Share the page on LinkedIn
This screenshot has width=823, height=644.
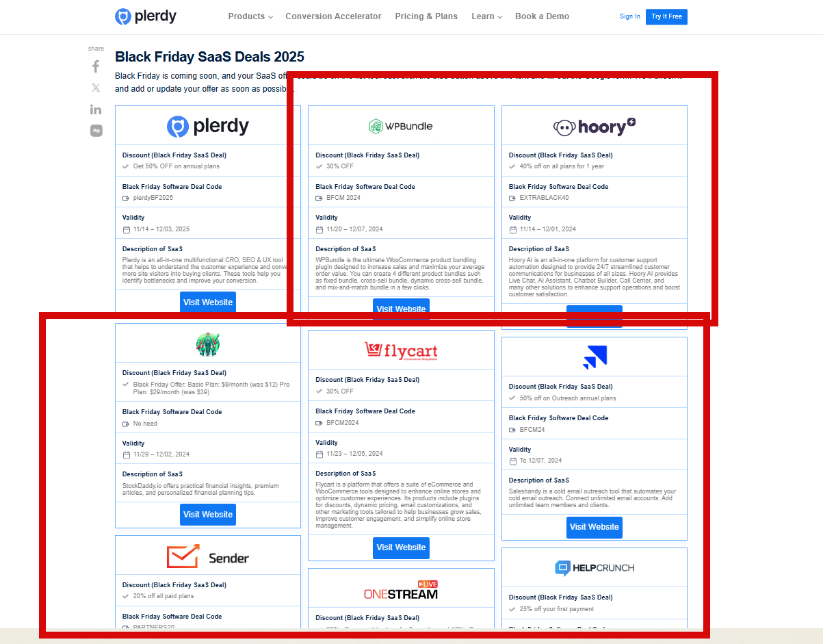[96, 110]
